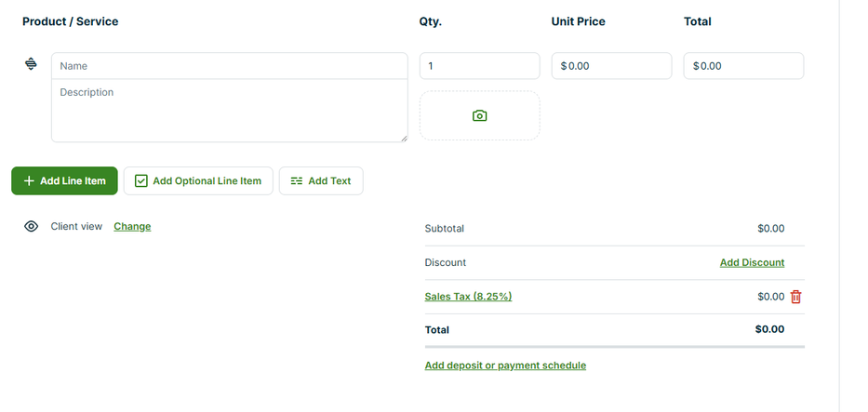Viewport: 868px width, 412px height.
Task: Click the Subtotal amount value
Action: 770,229
